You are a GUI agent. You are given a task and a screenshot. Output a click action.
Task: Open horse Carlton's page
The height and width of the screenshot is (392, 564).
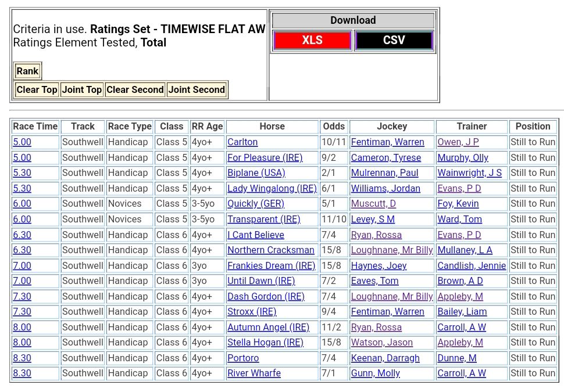click(242, 142)
